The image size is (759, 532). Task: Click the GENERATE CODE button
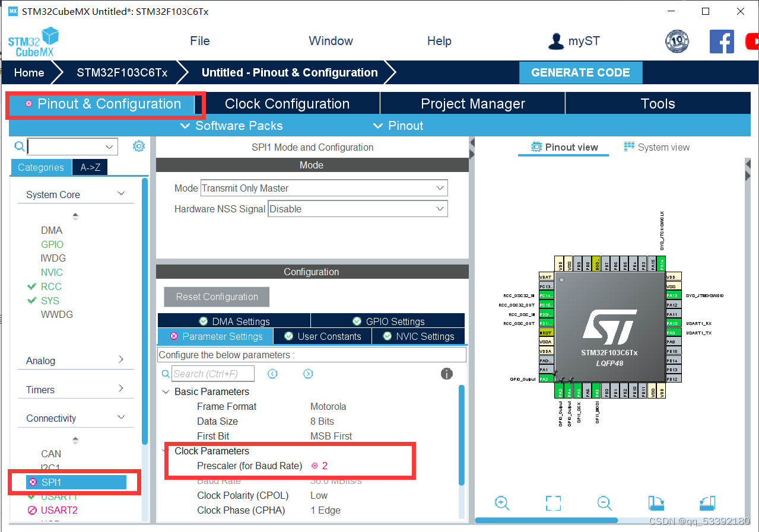pyautogui.click(x=580, y=72)
